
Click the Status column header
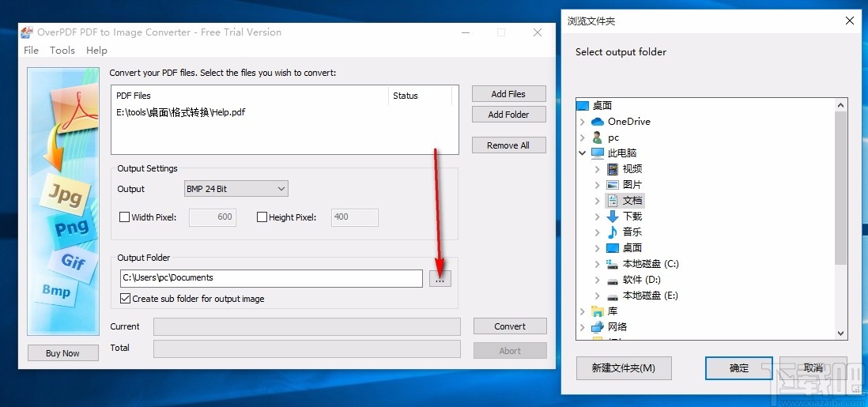[420, 96]
